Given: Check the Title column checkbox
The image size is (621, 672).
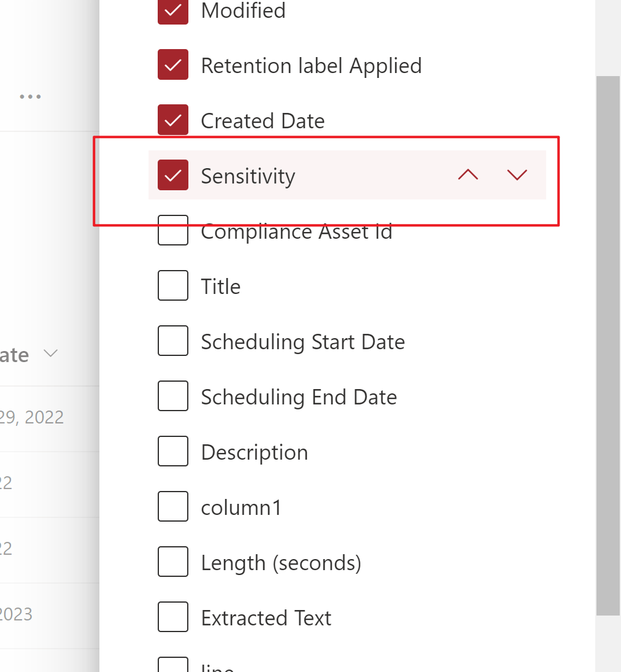Looking at the screenshot, I should pyautogui.click(x=172, y=285).
